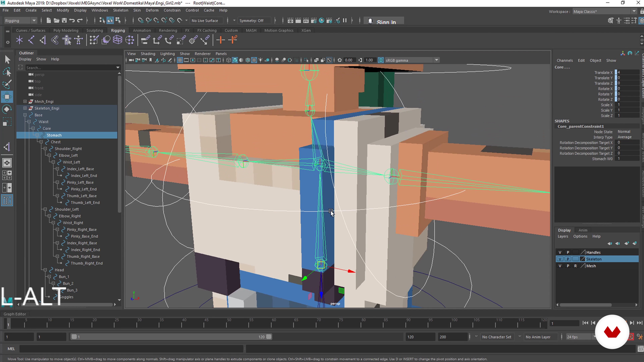Click the Bind Skin shelf icon
The height and width of the screenshot is (362, 644).
55,40
